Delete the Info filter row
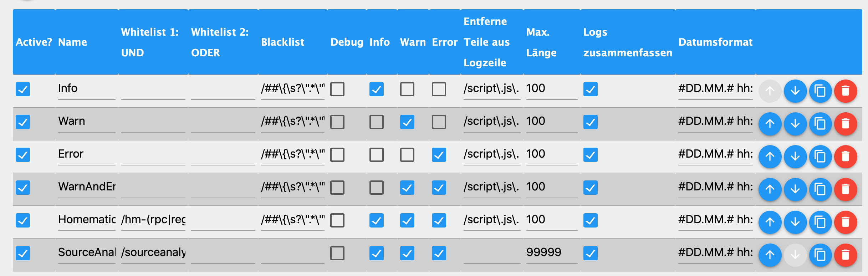The width and height of the screenshot is (868, 276). tap(846, 91)
